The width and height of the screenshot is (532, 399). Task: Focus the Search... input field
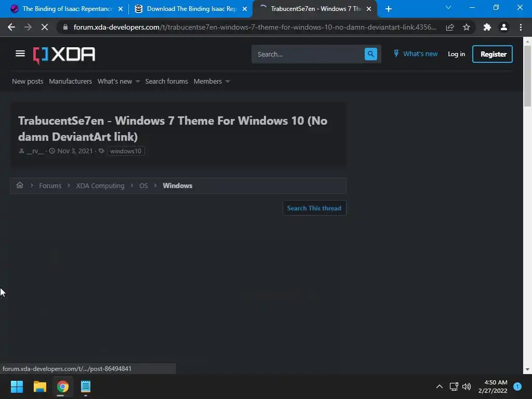(308, 54)
